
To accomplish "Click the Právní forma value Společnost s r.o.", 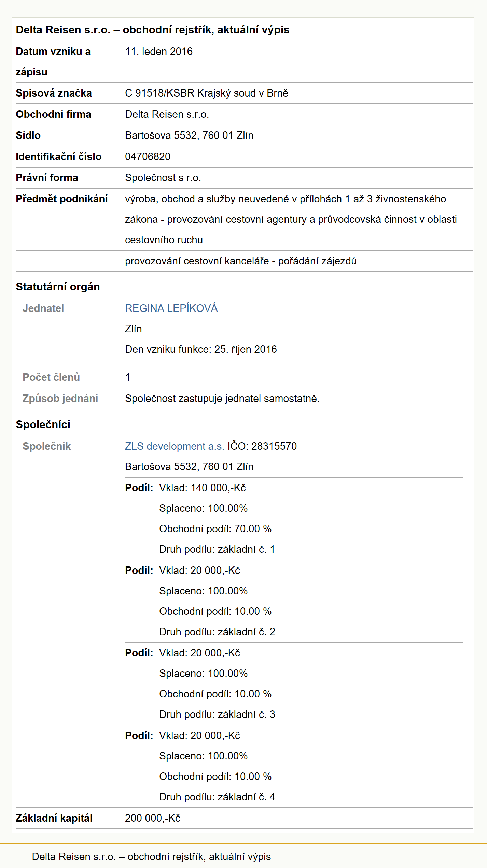I will (x=163, y=178).
